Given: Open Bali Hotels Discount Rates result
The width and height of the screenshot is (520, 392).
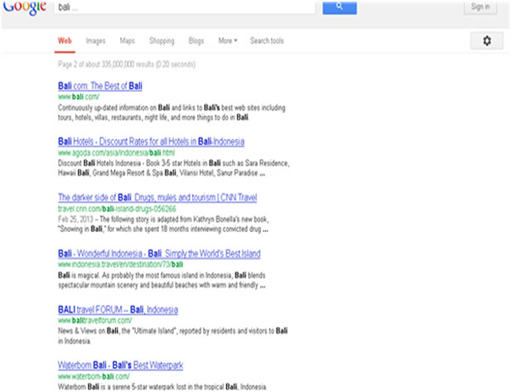Looking at the screenshot, I should pos(151,142).
